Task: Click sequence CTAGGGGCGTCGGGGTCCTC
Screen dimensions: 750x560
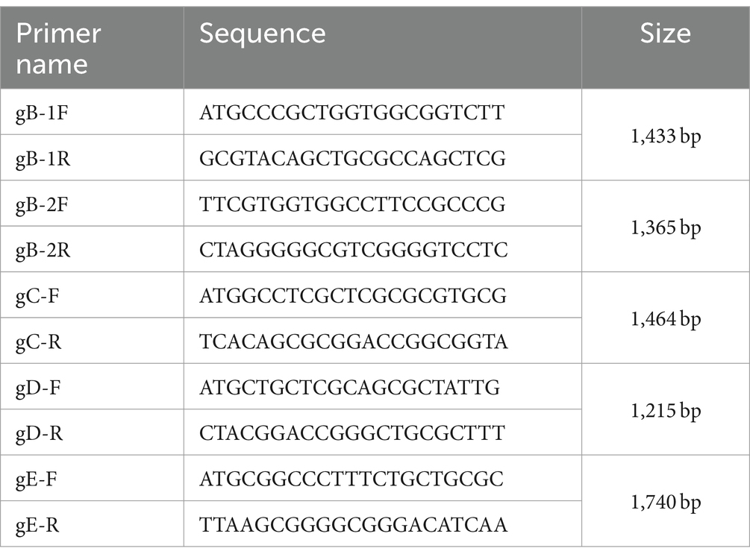Action: pos(354,250)
